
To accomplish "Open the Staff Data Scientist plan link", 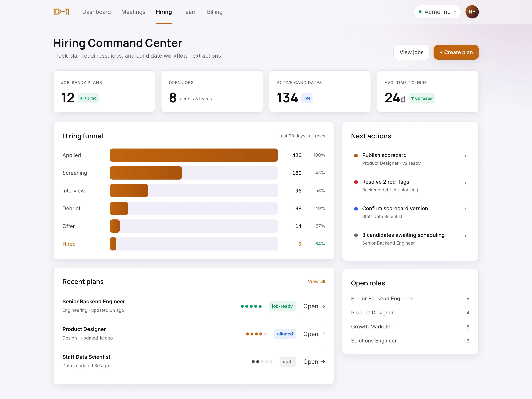I will coord(314,362).
